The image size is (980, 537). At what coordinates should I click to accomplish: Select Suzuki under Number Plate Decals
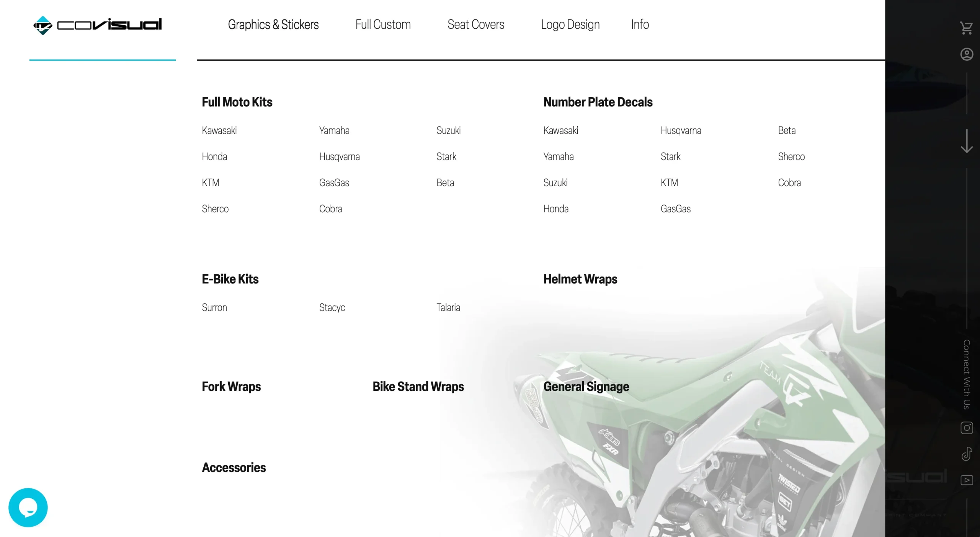[x=555, y=183]
